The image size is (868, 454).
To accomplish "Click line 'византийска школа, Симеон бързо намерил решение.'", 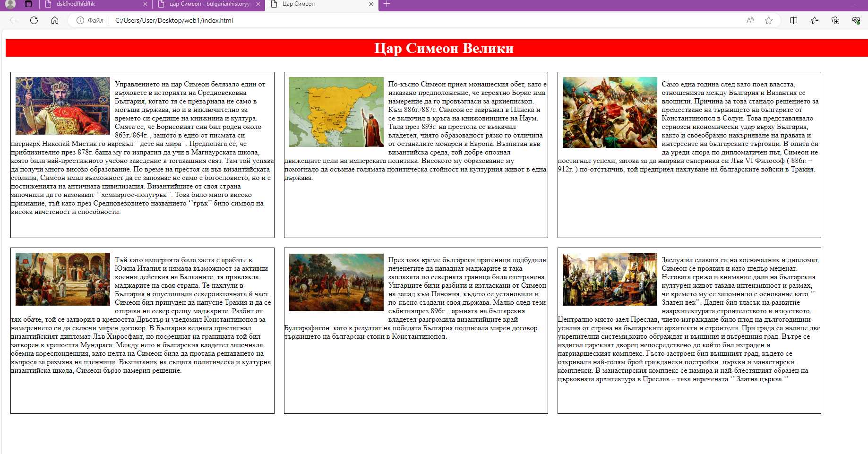I will (96, 371).
